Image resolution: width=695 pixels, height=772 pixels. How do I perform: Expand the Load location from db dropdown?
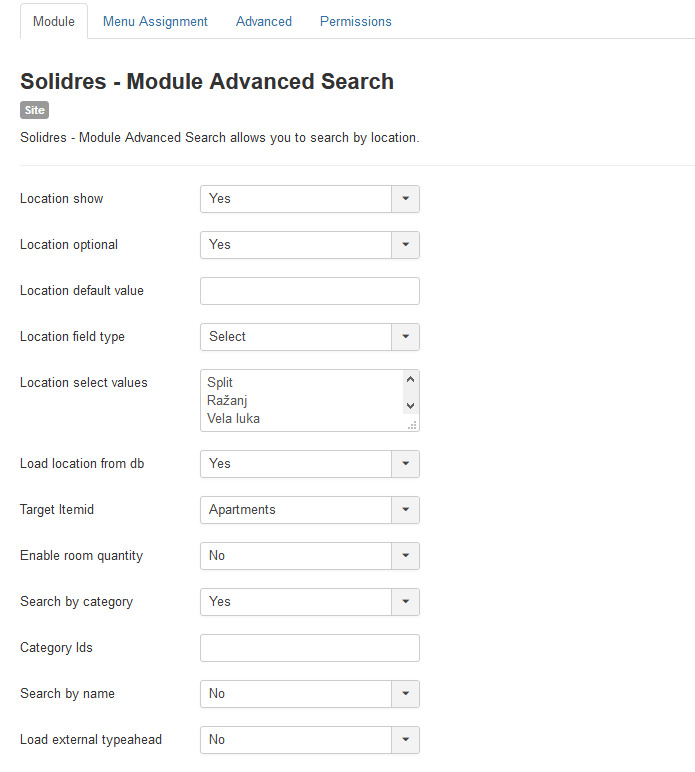309,464
